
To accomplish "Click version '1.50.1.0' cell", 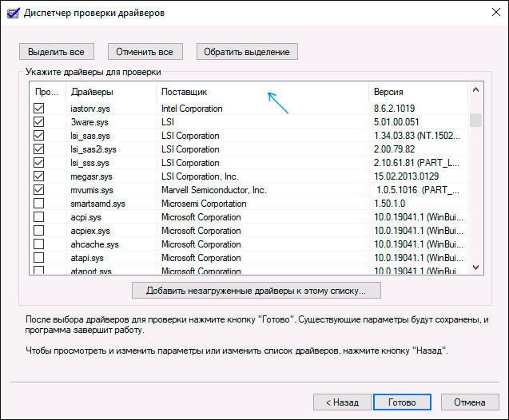I will 390,204.
